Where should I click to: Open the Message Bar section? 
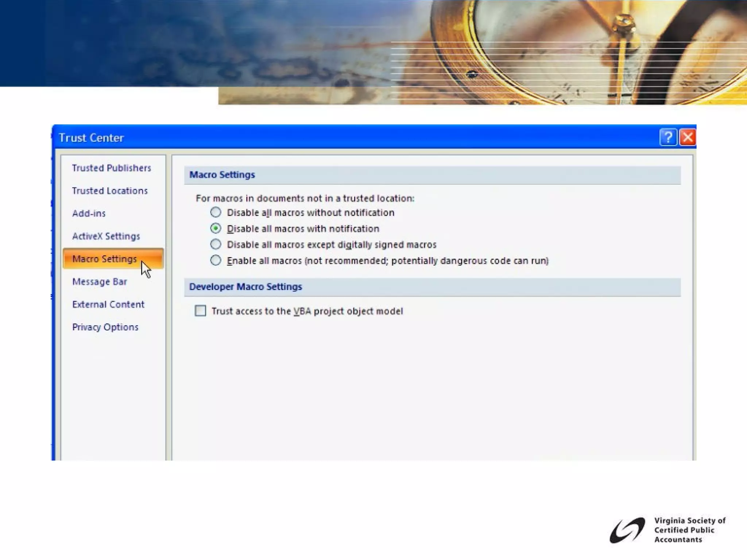pyautogui.click(x=100, y=281)
